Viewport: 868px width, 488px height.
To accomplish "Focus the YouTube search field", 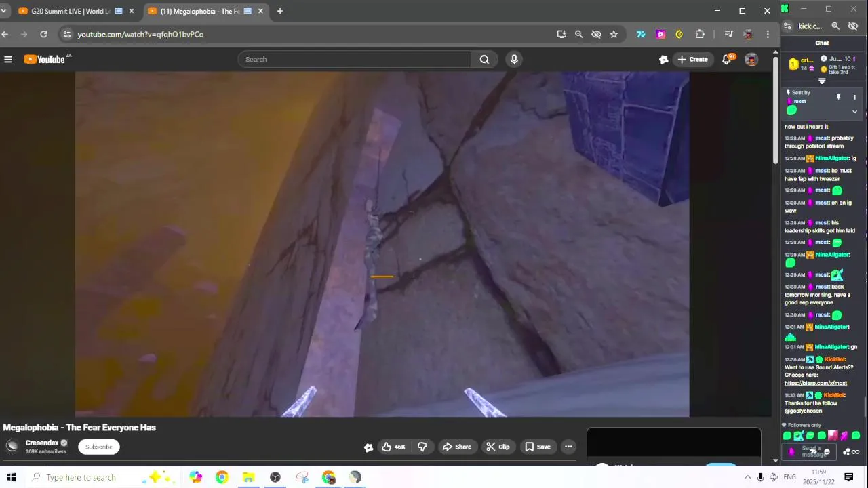I will tap(354, 60).
